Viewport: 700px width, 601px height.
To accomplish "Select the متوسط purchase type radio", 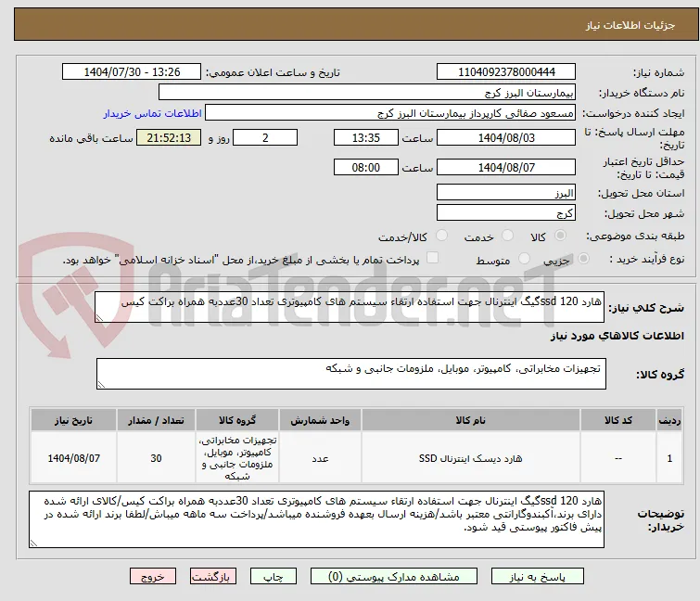I will pos(524,259).
